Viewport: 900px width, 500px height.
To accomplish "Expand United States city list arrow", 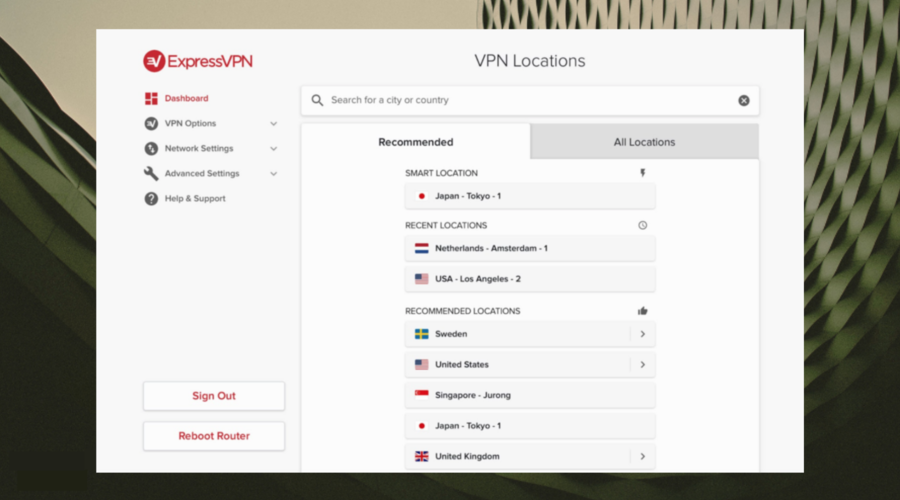I will 642,365.
